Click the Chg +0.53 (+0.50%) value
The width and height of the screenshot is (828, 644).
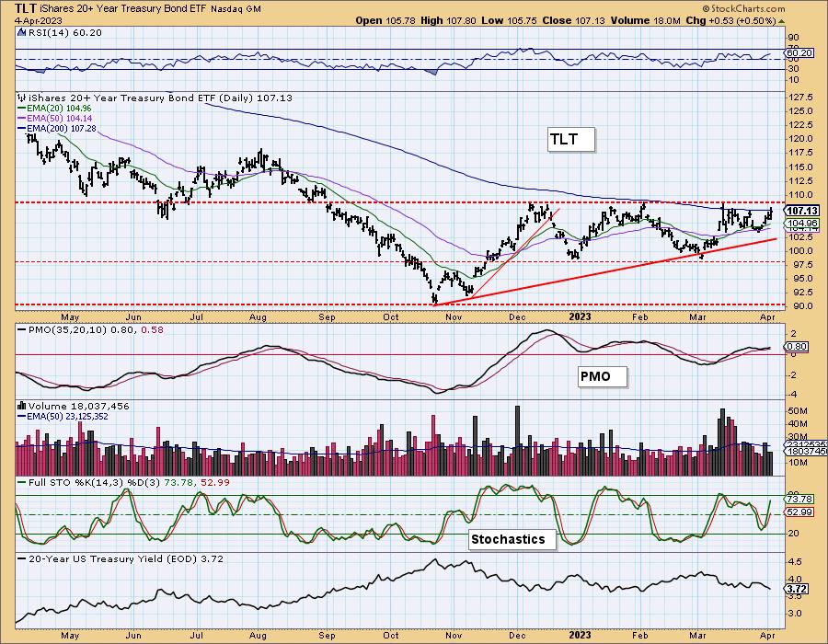coord(730,20)
